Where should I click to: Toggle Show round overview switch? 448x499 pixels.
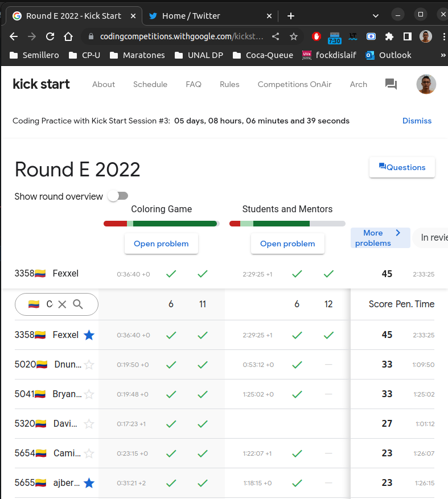point(118,196)
